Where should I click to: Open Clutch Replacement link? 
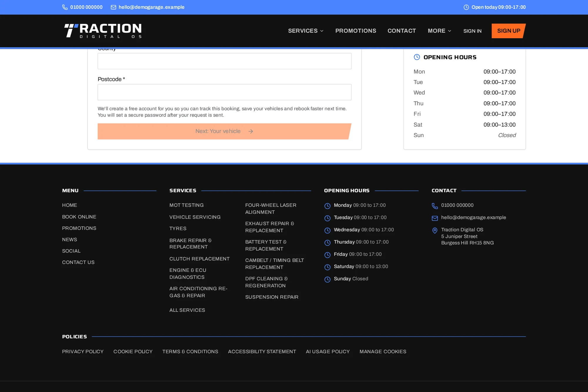pos(199,259)
